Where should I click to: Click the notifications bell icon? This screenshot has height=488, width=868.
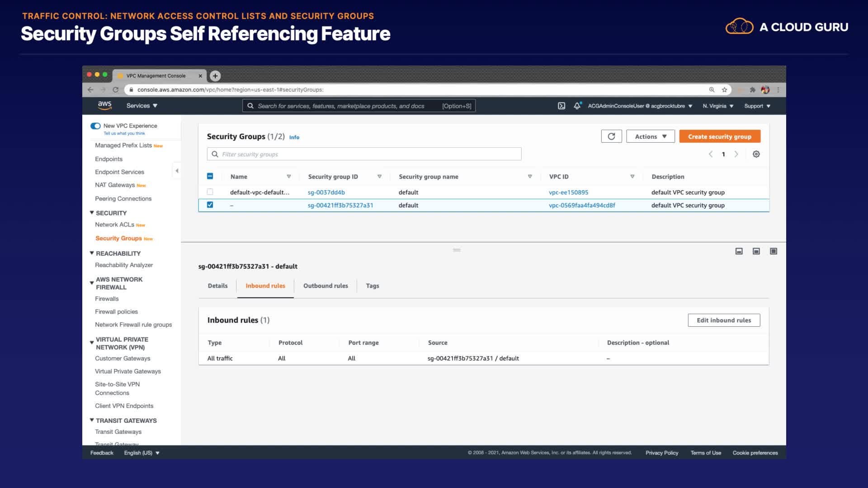tap(577, 106)
